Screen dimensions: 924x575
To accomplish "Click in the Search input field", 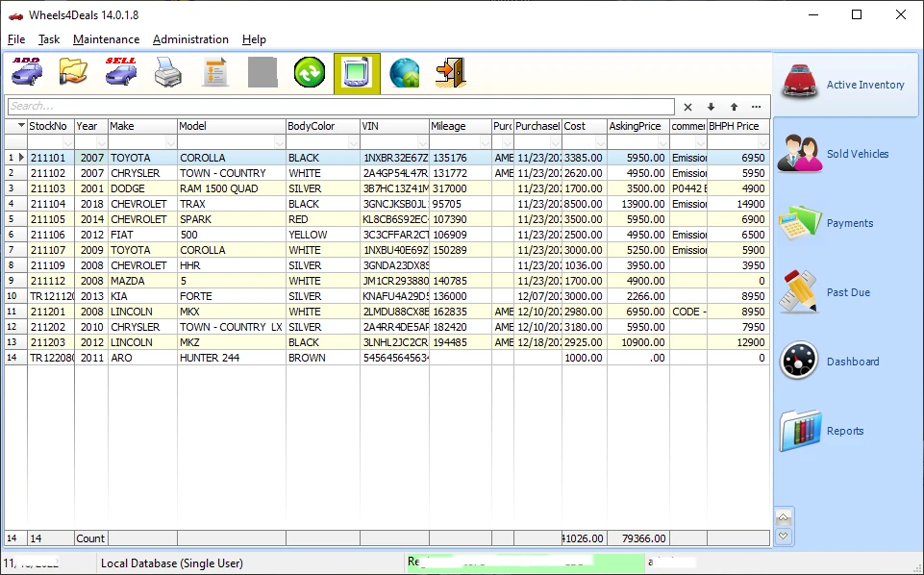I will coord(340,106).
